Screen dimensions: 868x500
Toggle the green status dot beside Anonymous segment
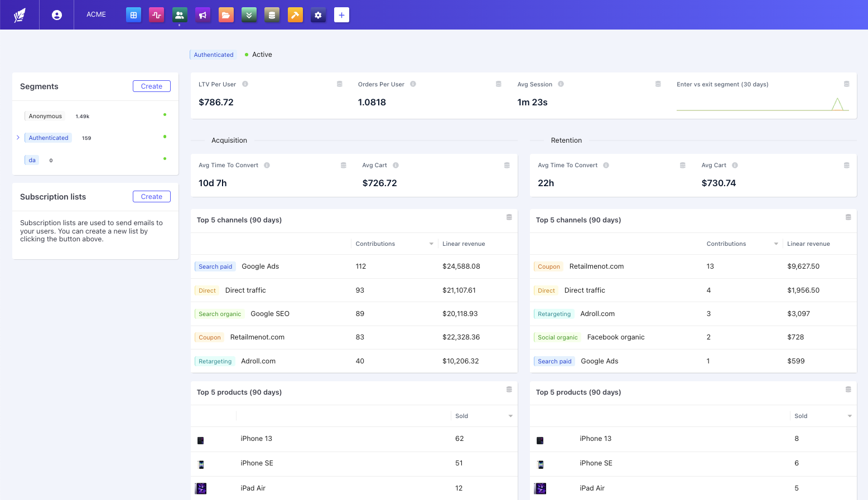pos(165,114)
